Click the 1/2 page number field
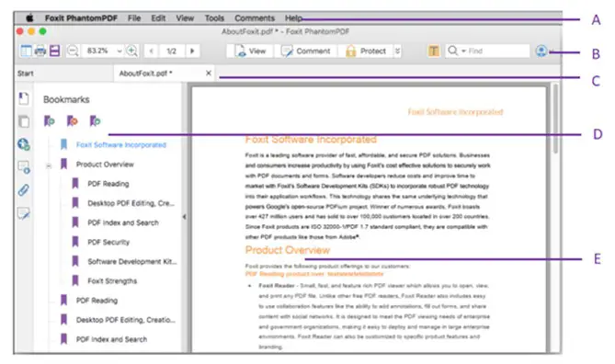Screen dimensions: 615x364 (171, 51)
